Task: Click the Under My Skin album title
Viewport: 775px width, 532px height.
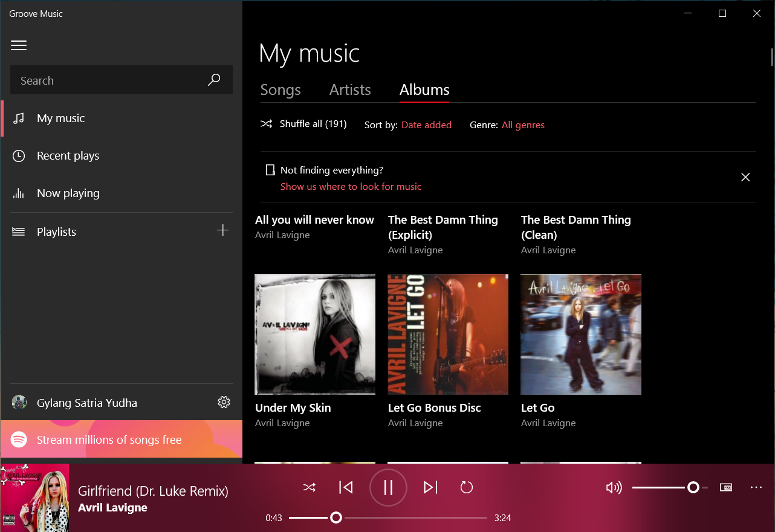Action: 293,408
